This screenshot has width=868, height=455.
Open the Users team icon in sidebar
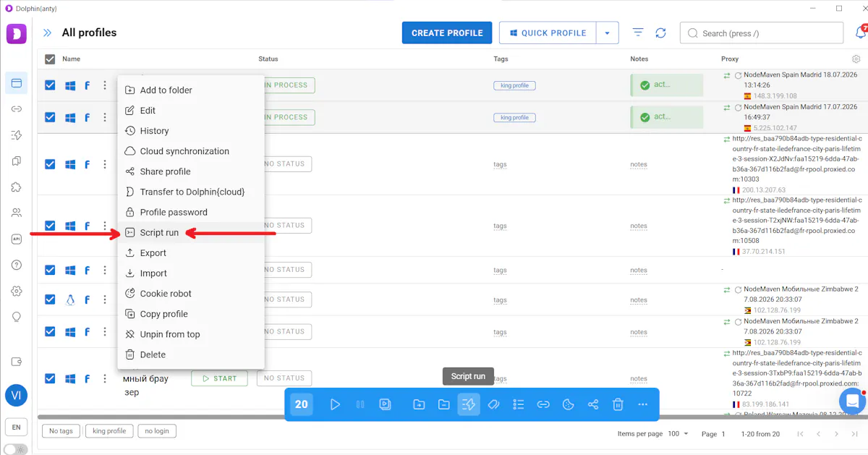(x=16, y=213)
